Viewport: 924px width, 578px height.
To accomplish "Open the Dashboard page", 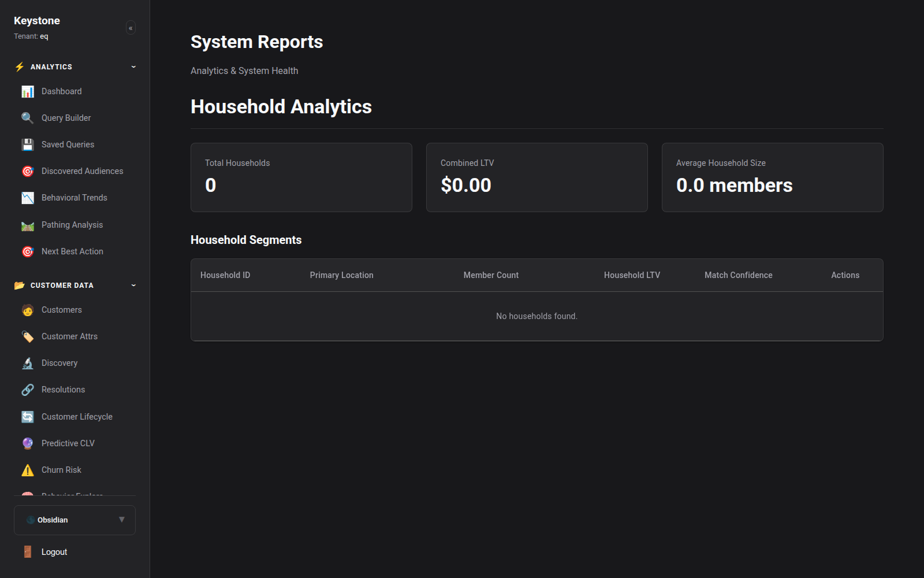I will tap(62, 91).
